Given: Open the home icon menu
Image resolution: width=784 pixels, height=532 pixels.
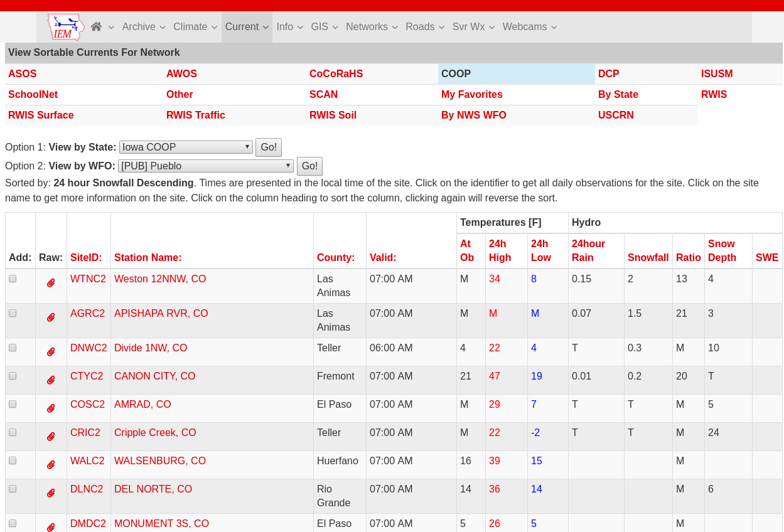Looking at the screenshot, I should click(x=102, y=27).
